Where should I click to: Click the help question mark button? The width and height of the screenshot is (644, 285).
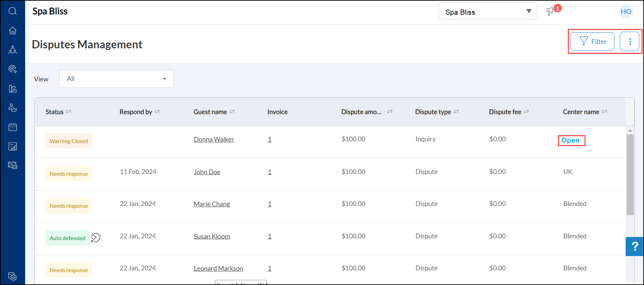(634, 247)
